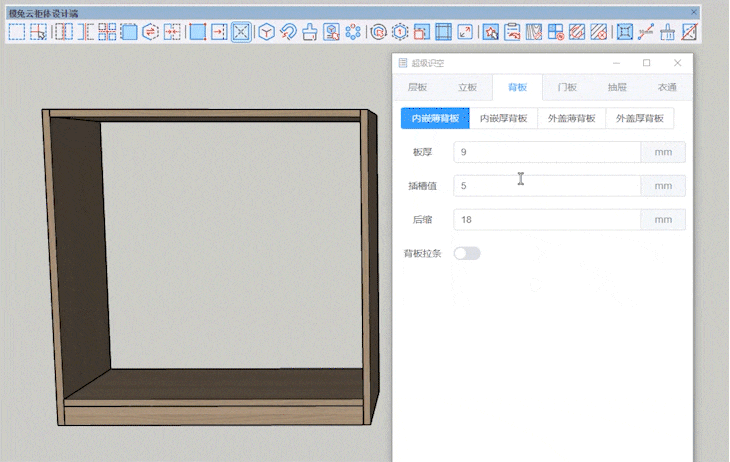The height and width of the screenshot is (462, 730).
Task: Go to the 抽屉 tab
Action: click(x=617, y=88)
